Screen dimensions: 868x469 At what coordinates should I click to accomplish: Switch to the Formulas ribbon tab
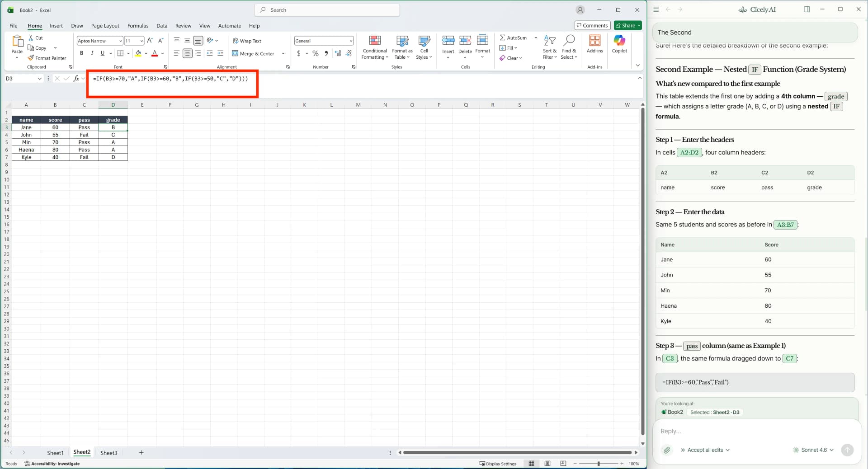pos(138,26)
